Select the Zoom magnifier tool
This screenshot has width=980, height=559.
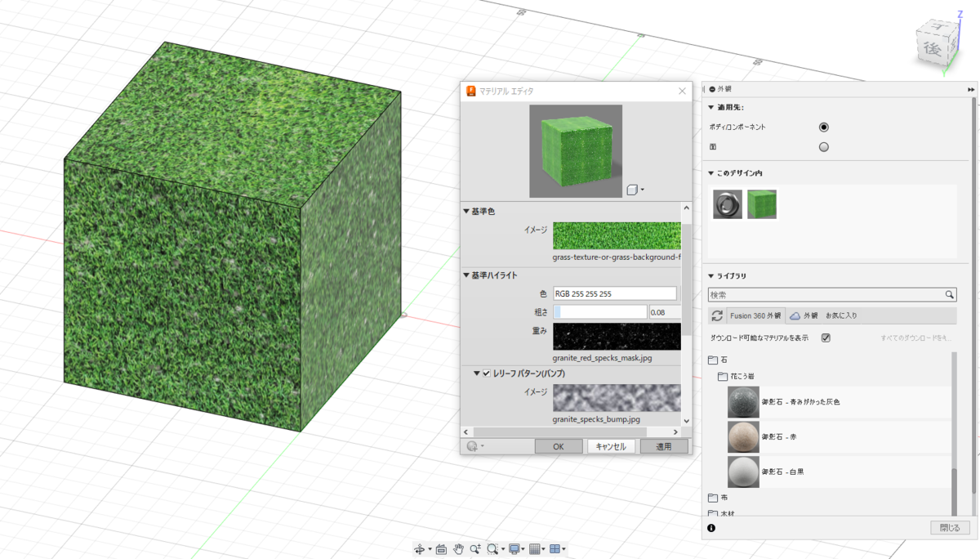[x=475, y=549]
